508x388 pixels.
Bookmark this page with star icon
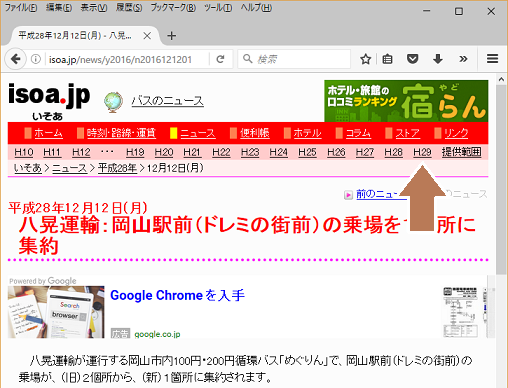366,59
